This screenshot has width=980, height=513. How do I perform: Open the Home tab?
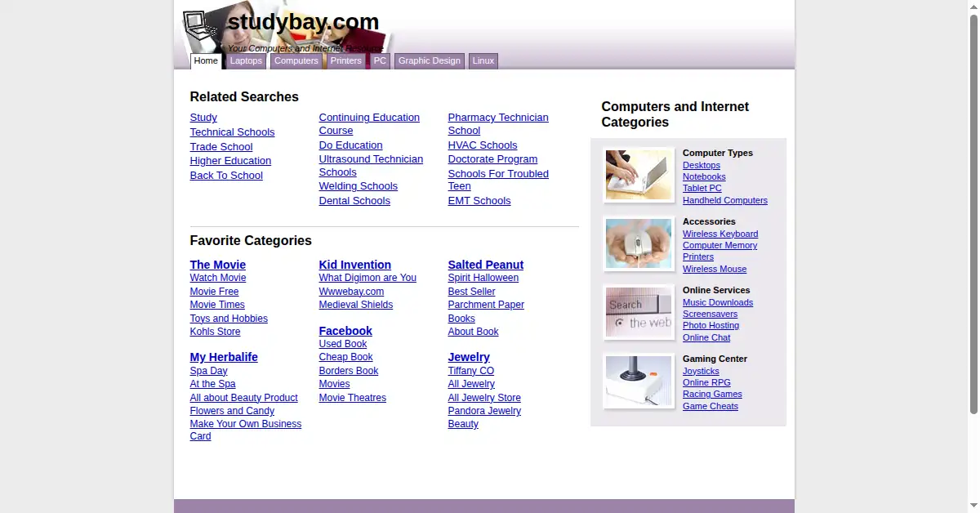(206, 61)
